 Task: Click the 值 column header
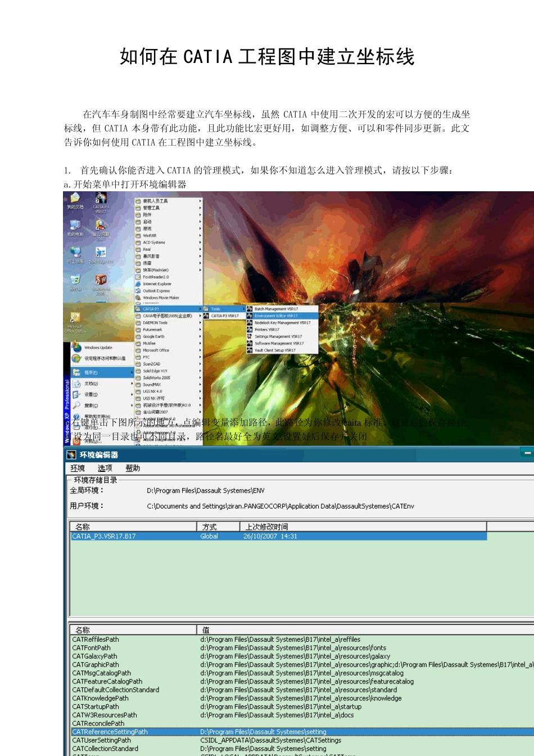tap(365, 630)
